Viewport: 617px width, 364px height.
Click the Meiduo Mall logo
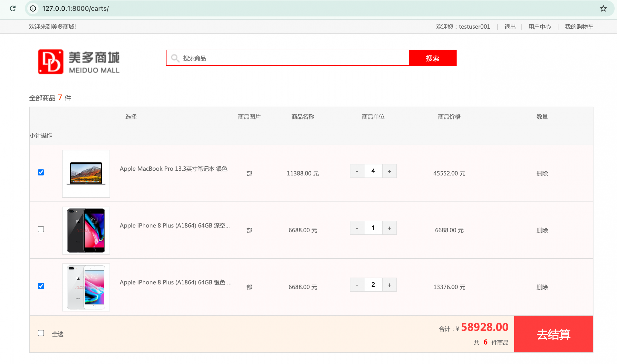79,62
